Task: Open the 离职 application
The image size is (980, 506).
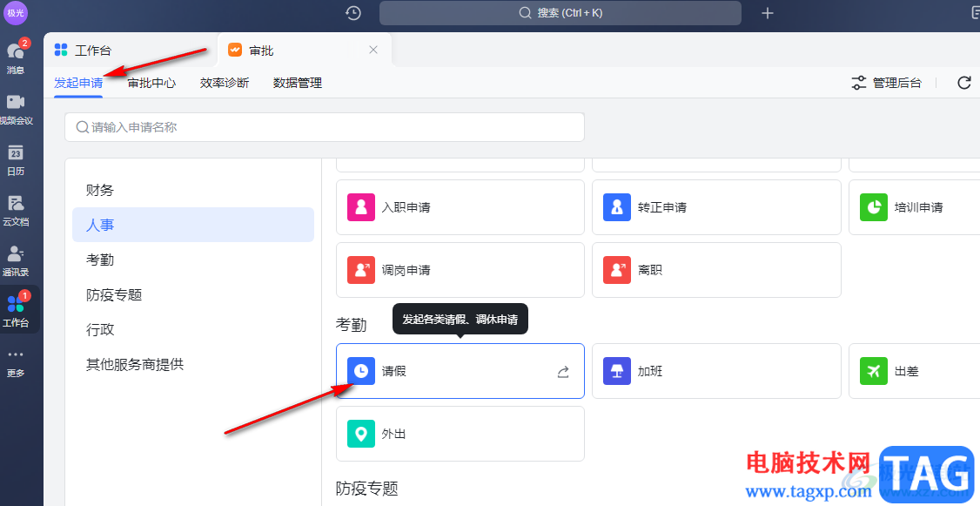Action: (x=716, y=270)
